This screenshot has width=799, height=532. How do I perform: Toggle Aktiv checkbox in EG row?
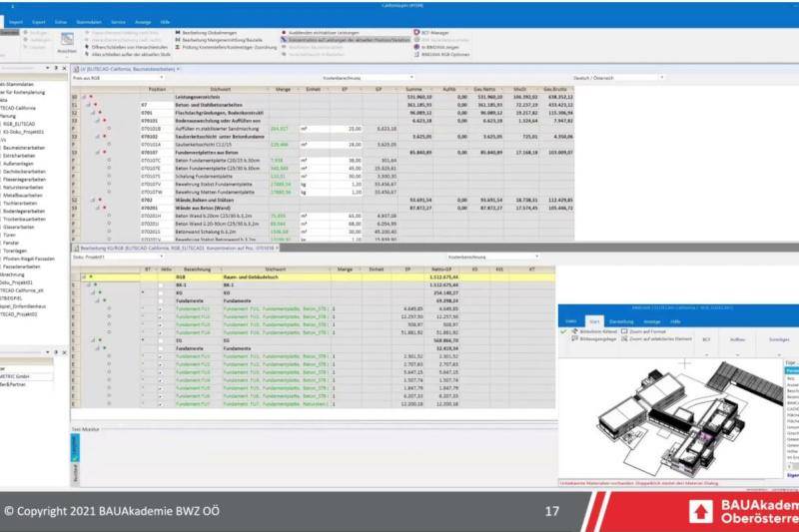(x=161, y=340)
